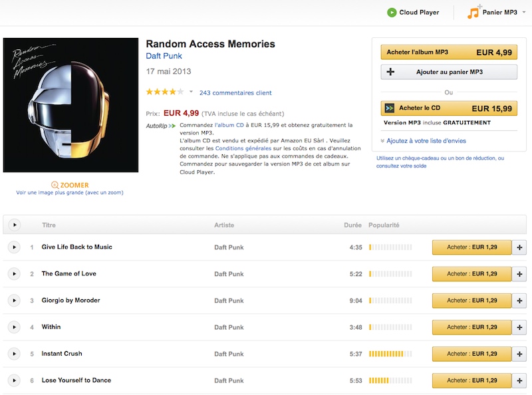This screenshot has width=532, height=395.
Task: Buy Instant Crush for EUR 1,29
Action: [x=471, y=354]
